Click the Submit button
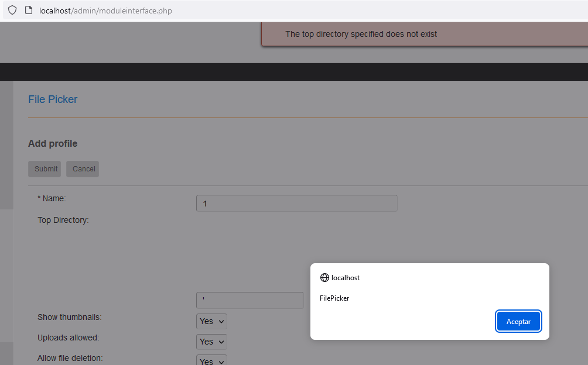This screenshot has width=588, height=365. coord(45,168)
